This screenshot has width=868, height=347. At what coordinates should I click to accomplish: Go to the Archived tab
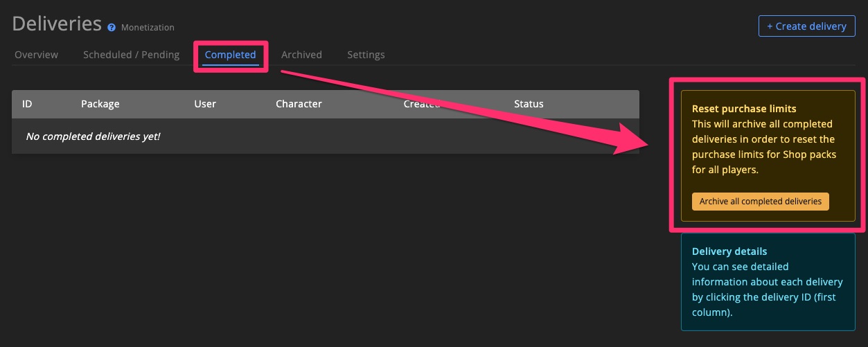coord(301,55)
